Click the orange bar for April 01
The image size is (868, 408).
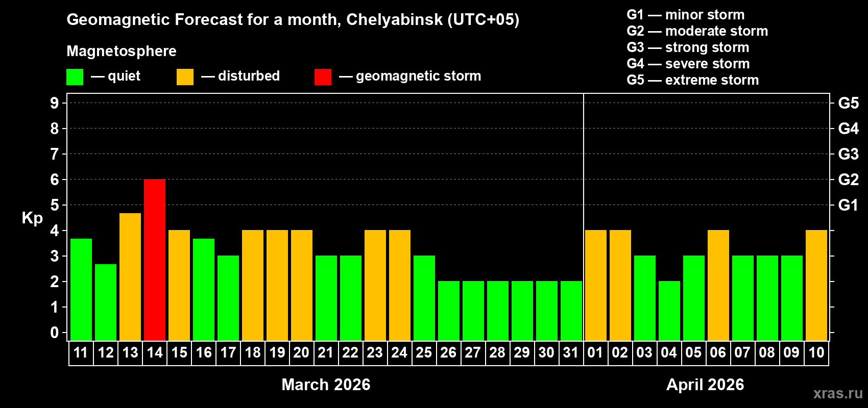(x=596, y=286)
